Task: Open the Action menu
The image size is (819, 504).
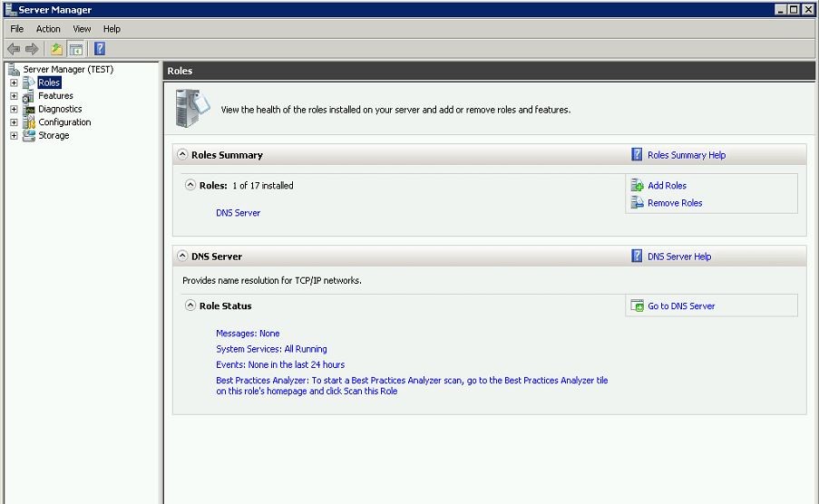Action: coord(48,29)
